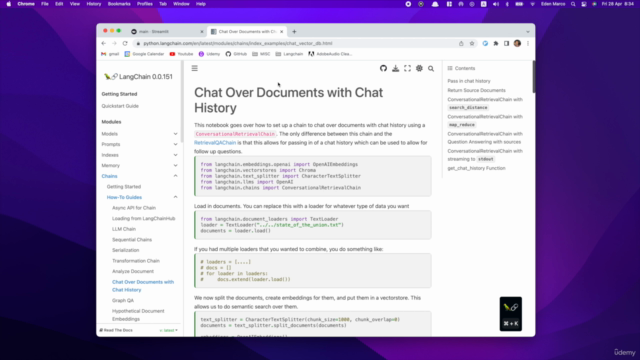640x360 pixels.
Task: Jump to get_chat_history Function section
Action: [476, 168]
